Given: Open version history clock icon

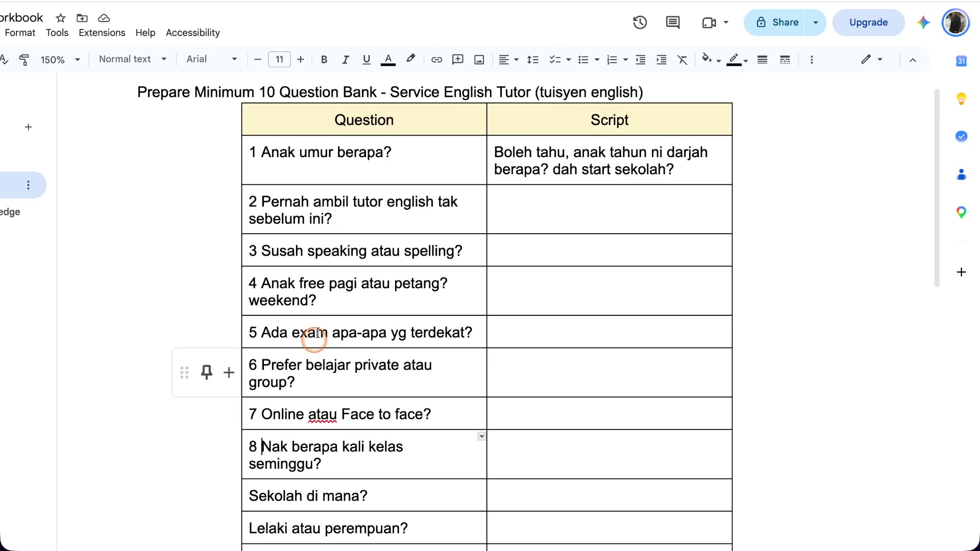Looking at the screenshot, I should tap(640, 22).
